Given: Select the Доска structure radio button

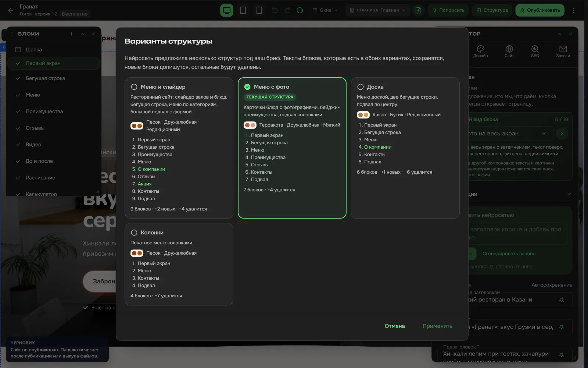Looking at the screenshot, I should [361, 87].
